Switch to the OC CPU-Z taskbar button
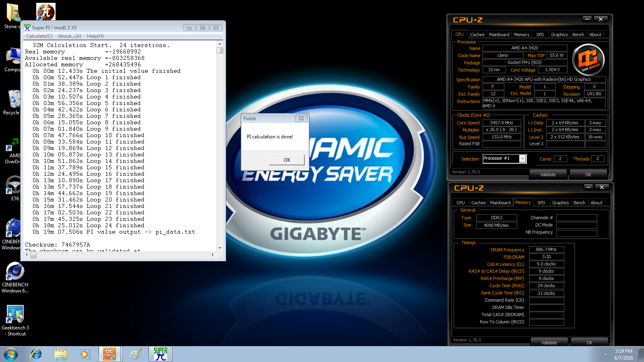The image size is (644, 362). tap(109, 354)
